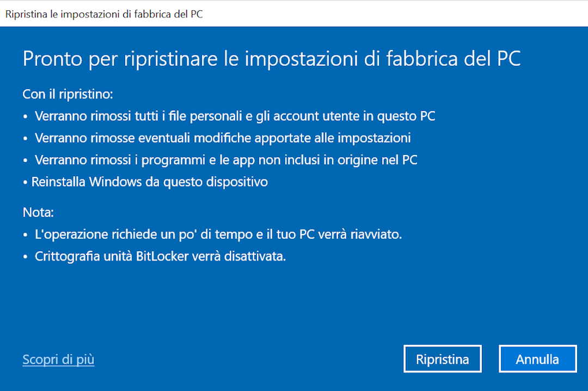The width and height of the screenshot is (588, 391).
Task: Click the first bullet point marker
Action: pyautogui.click(x=25, y=115)
